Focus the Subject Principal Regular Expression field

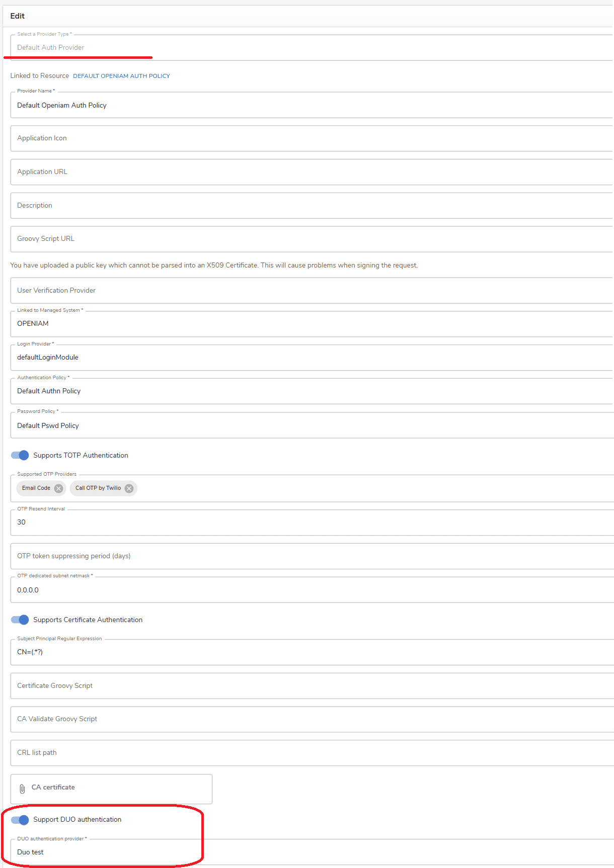312,652
